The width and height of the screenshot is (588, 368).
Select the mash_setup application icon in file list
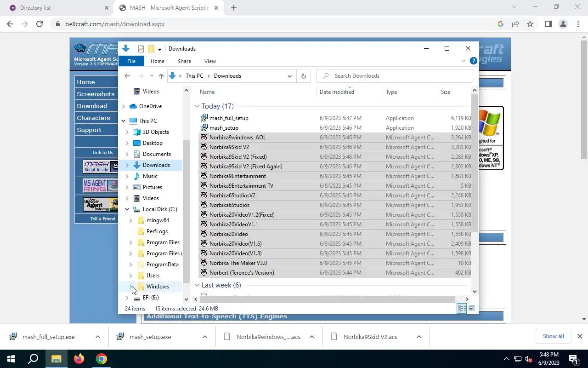[x=204, y=128]
